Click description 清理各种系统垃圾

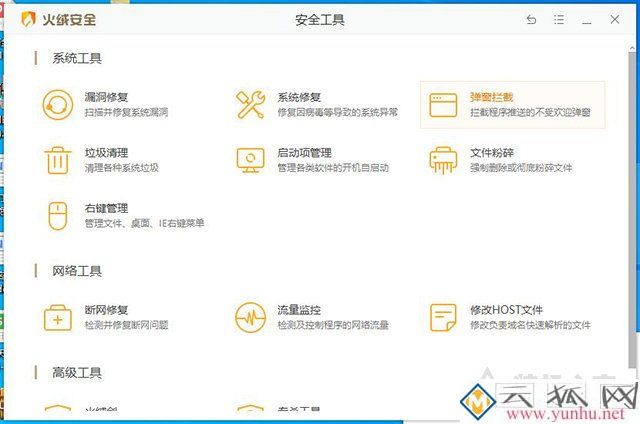[x=122, y=168]
